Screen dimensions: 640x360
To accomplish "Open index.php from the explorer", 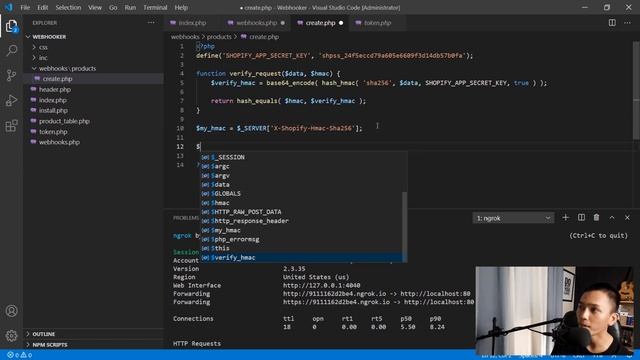I will click(94, 100).
